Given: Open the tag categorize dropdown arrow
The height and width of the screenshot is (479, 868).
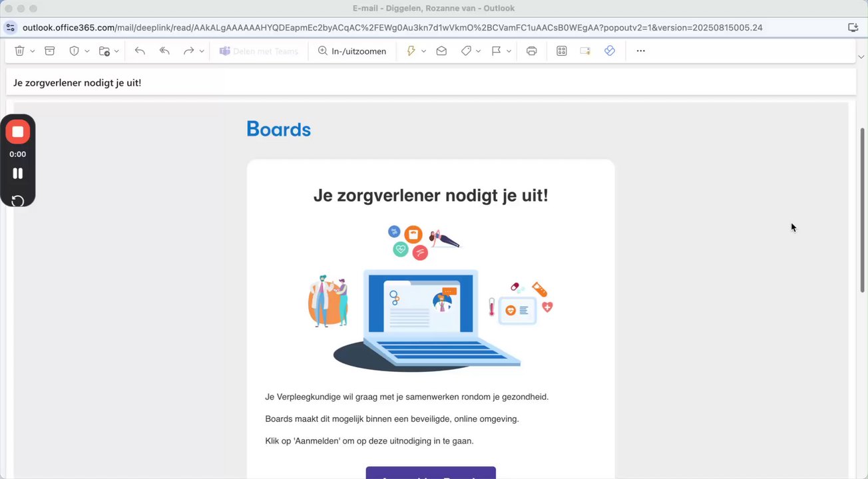Looking at the screenshot, I should click(x=478, y=51).
